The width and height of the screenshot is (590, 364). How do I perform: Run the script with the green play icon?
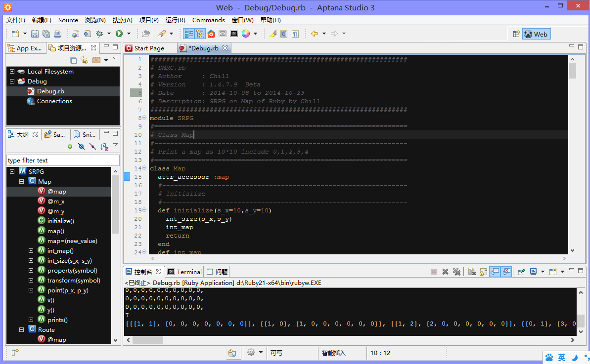pos(119,34)
